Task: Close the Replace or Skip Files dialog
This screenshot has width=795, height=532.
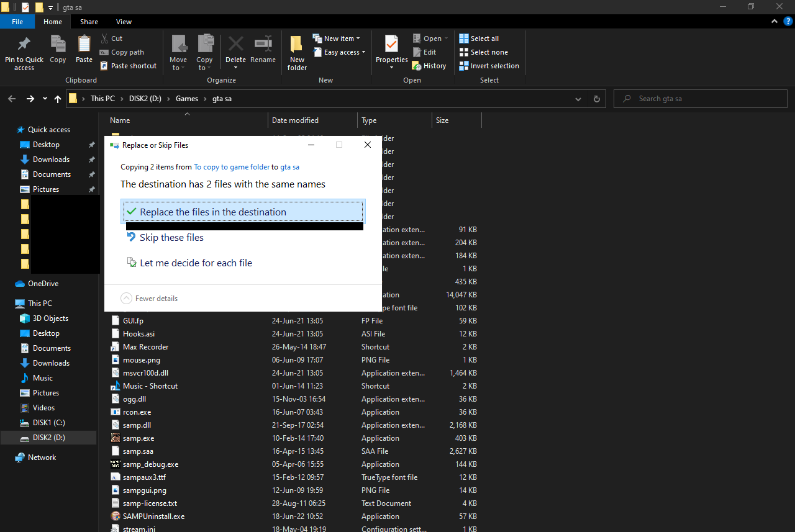Action: (368, 145)
